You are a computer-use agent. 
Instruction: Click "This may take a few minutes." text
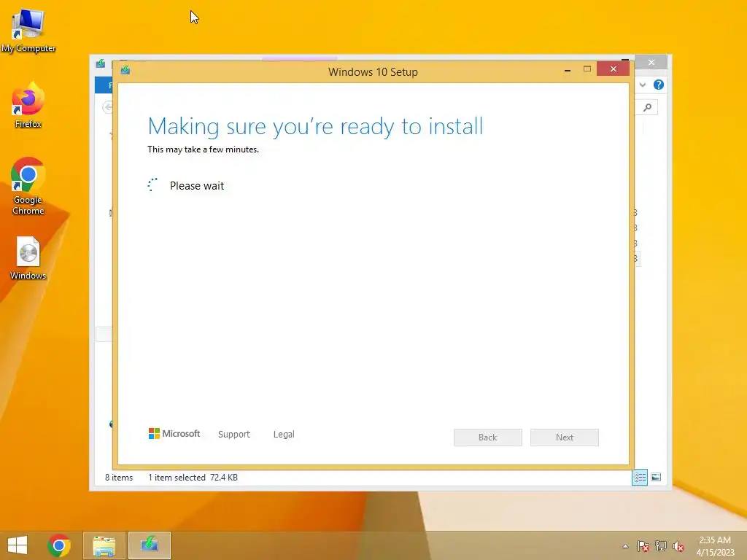203,149
